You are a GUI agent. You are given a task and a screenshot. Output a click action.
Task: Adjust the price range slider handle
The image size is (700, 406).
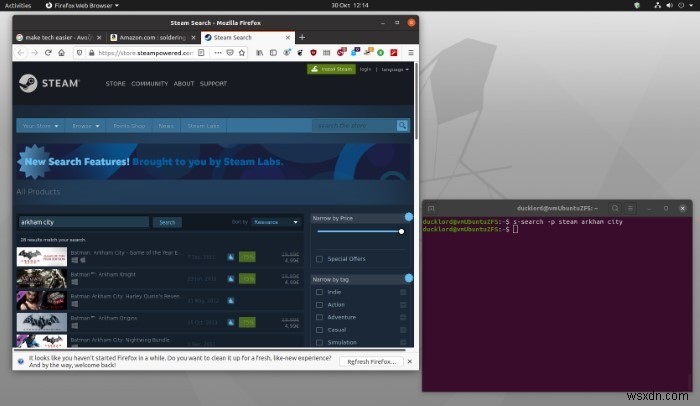coord(401,231)
